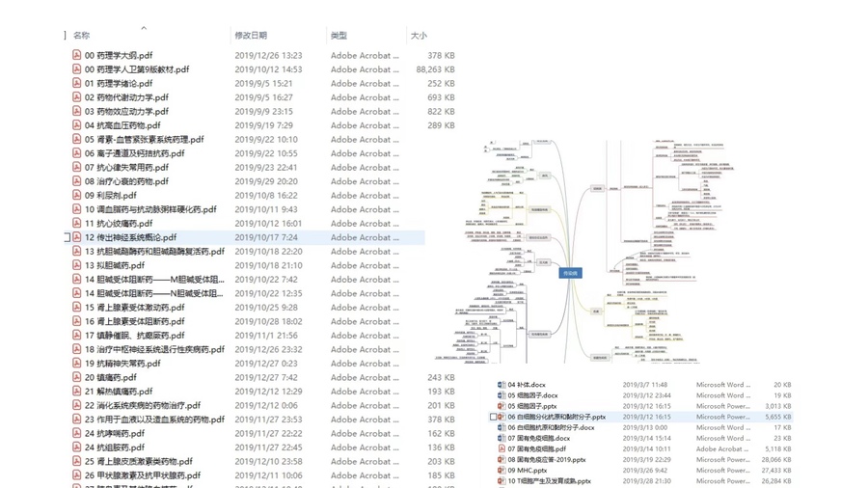Viewport: 868px width, 488px height.
Task: Click PDF icon of 20 镇痛药.pdf
Action: pyautogui.click(x=77, y=378)
